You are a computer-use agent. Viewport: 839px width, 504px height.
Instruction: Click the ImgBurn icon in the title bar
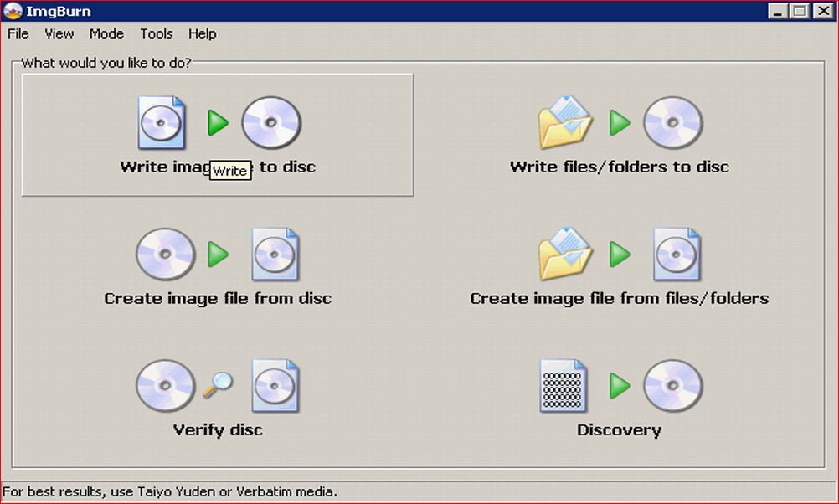point(13,11)
